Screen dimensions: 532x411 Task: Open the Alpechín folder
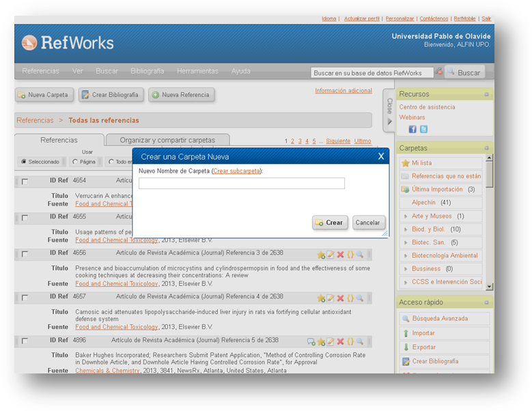click(x=423, y=203)
